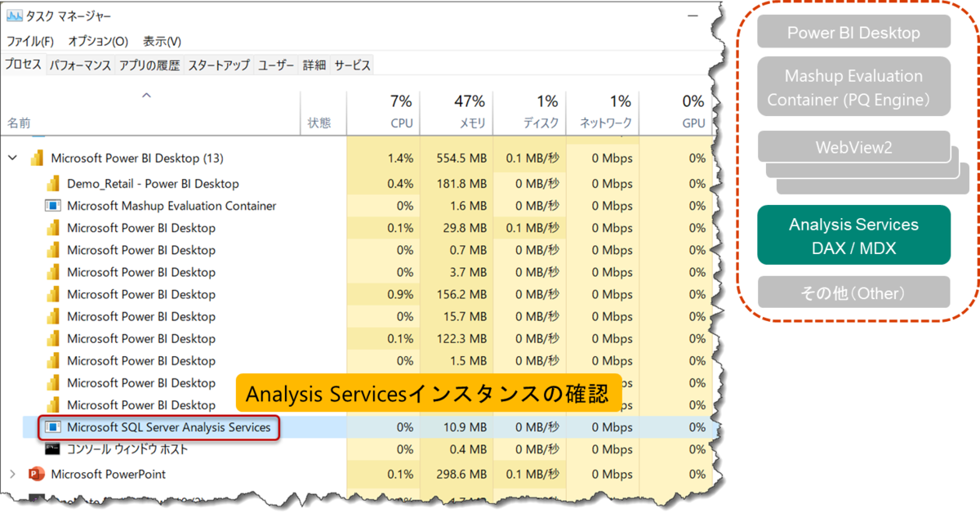Collapse the Microsoft Power BI Desktop (13) group
The image size is (980, 522).
(12, 158)
